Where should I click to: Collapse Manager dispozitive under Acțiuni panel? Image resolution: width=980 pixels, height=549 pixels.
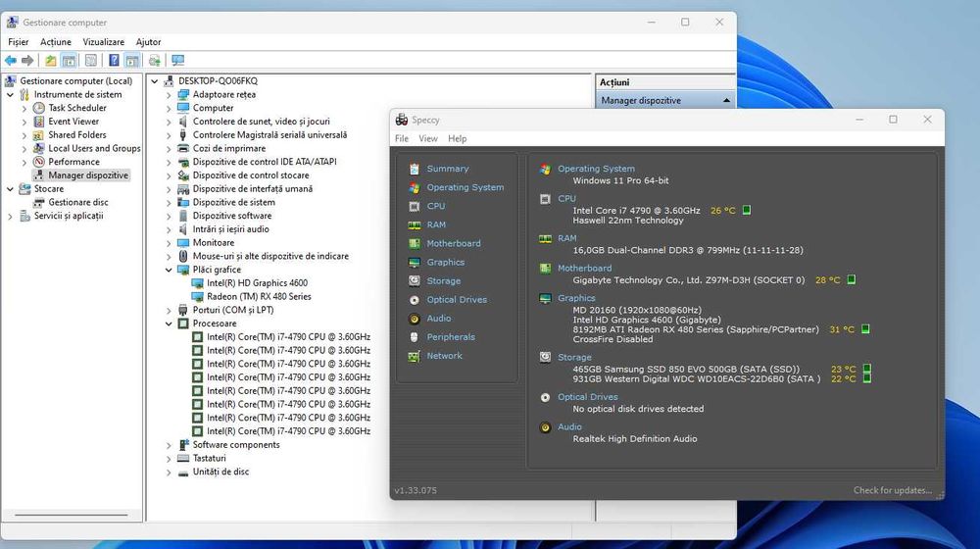pos(726,101)
